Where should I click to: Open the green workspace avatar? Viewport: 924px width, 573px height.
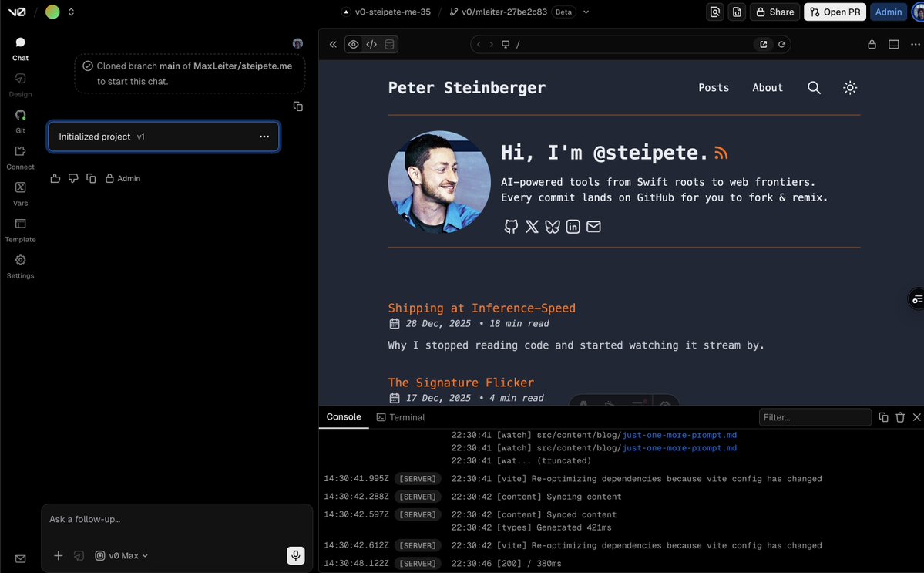point(52,12)
